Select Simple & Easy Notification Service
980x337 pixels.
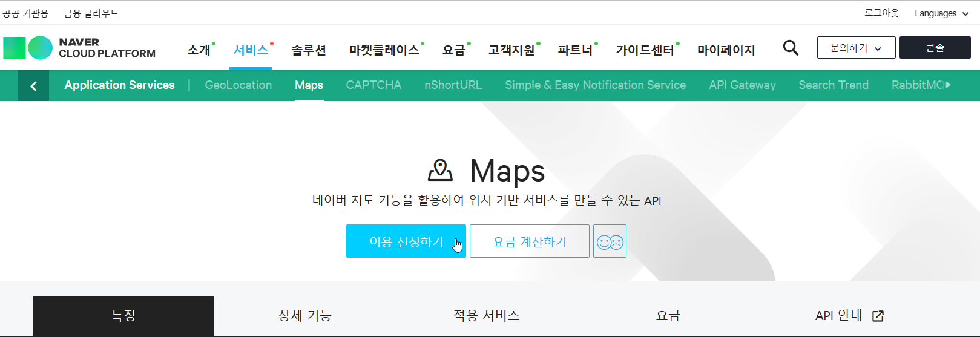click(x=596, y=85)
